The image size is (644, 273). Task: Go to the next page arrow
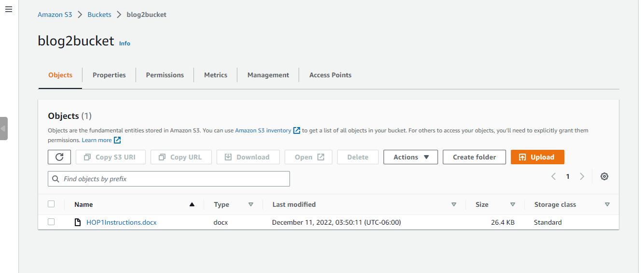(x=582, y=176)
